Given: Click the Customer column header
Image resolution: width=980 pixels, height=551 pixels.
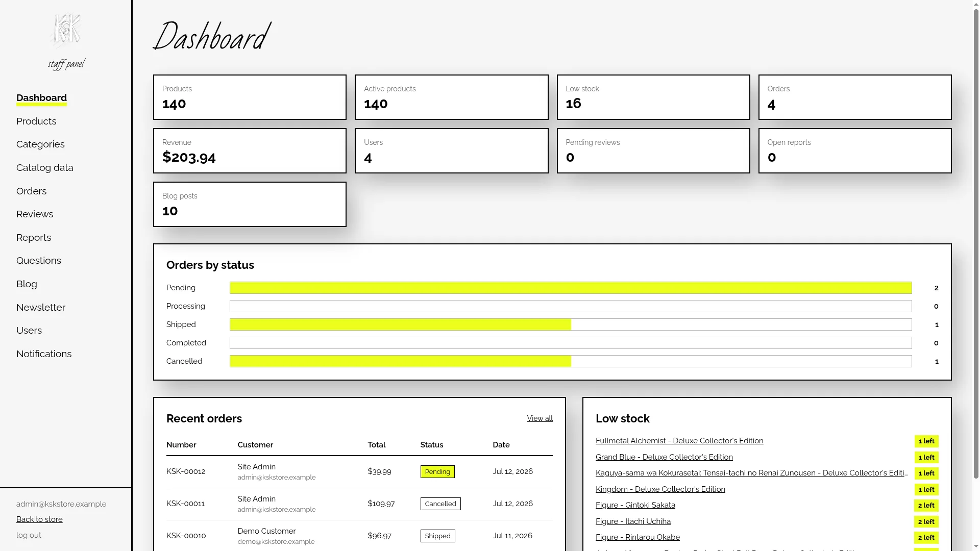Looking at the screenshot, I should tap(255, 445).
